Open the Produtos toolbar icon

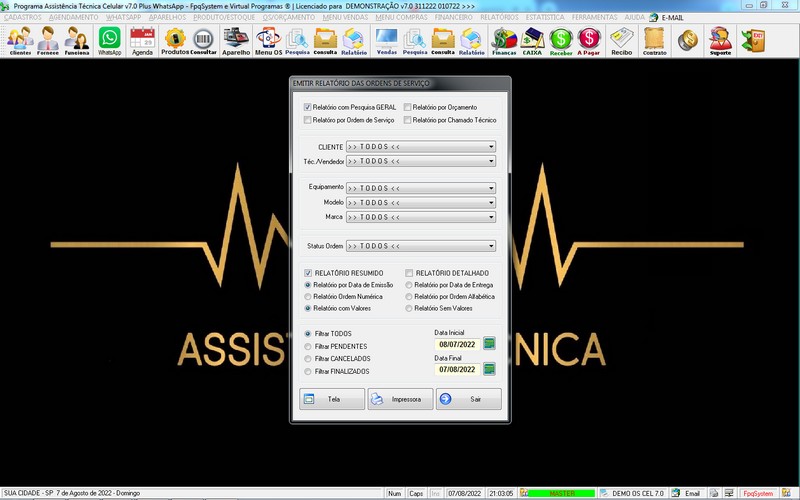[x=175, y=41]
